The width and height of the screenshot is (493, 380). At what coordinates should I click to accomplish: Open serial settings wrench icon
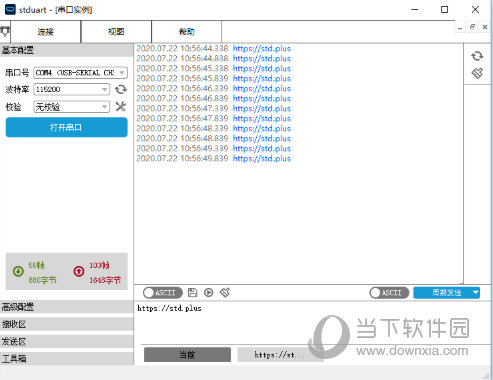tap(121, 107)
